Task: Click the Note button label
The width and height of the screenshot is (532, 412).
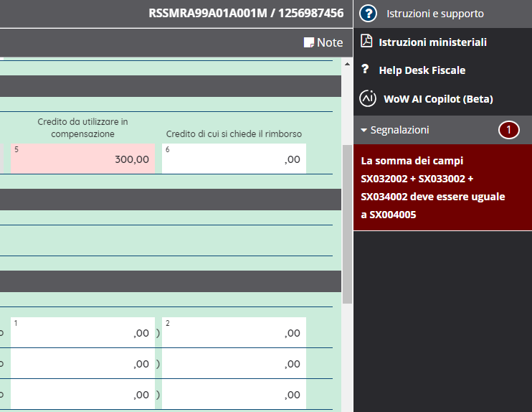Action: (x=330, y=42)
